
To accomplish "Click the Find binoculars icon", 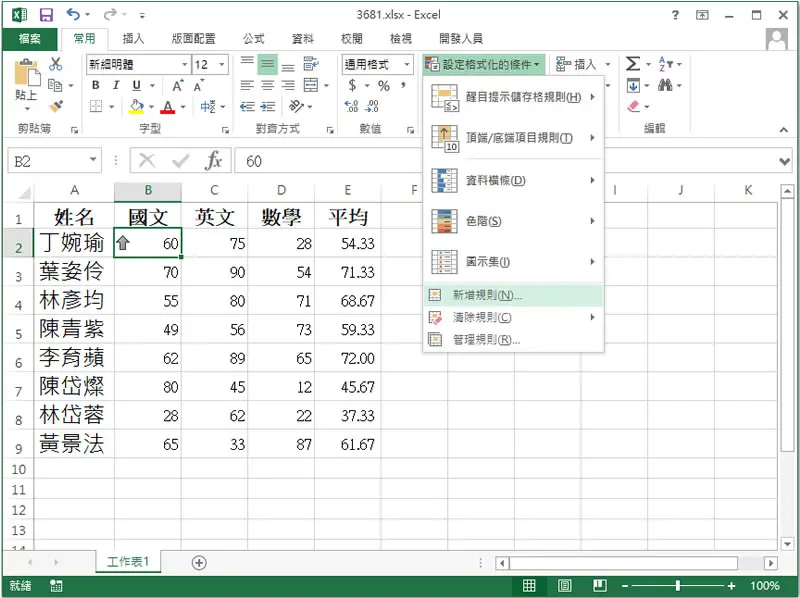I will click(x=665, y=85).
